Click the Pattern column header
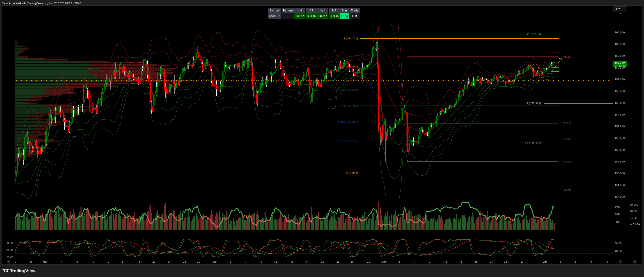 coord(288,10)
